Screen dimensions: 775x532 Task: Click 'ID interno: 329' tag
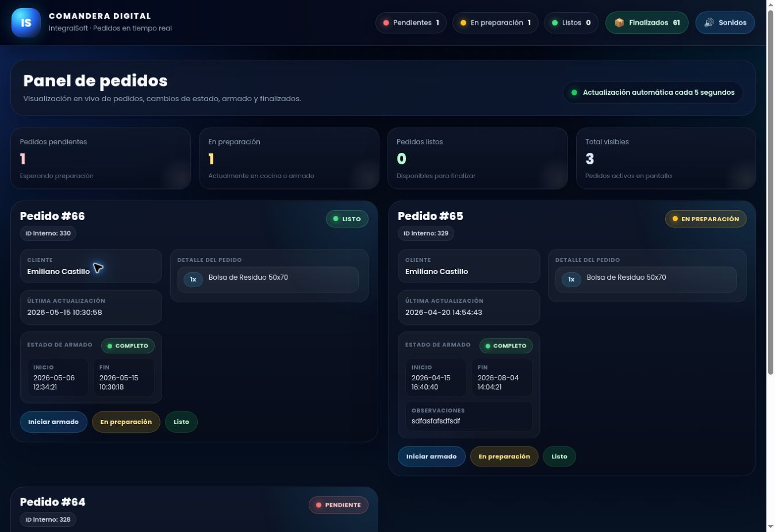[426, 233]
